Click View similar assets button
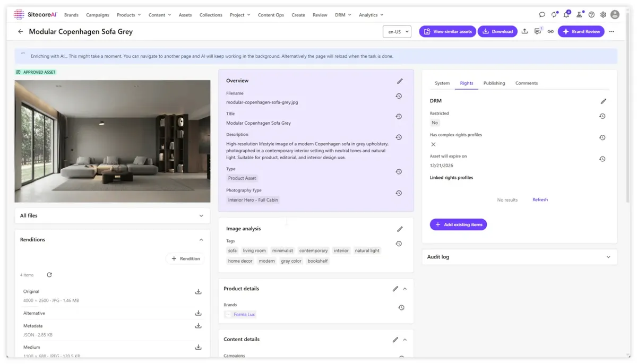This screenshot has height=364, width=637. 447,32
